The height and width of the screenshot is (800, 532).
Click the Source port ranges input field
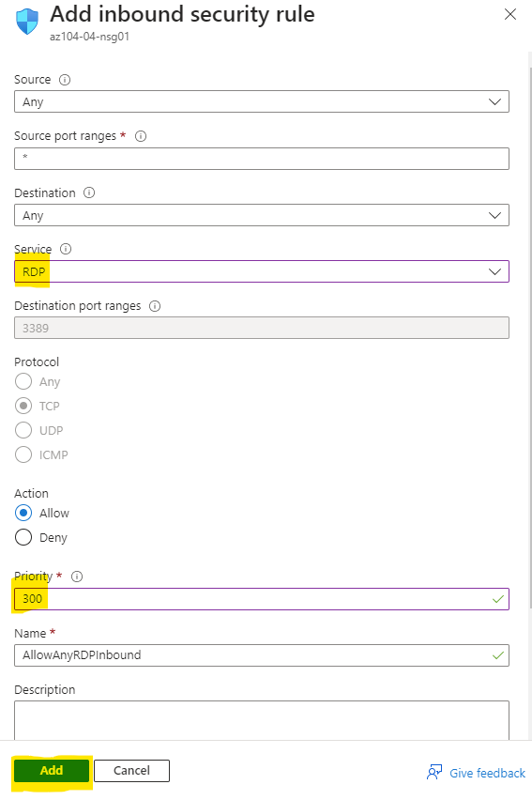tap(262, 159)
